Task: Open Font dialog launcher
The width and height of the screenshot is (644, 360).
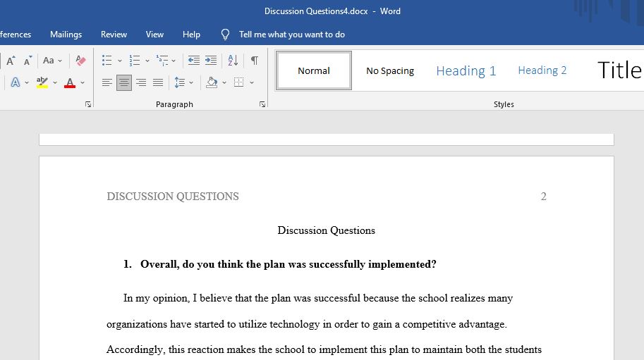Action: tap(88, 104)
